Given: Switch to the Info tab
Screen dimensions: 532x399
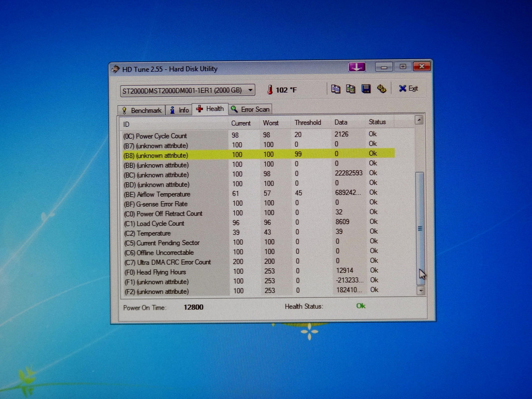Looking at the screenshot, I should [179, 110].
